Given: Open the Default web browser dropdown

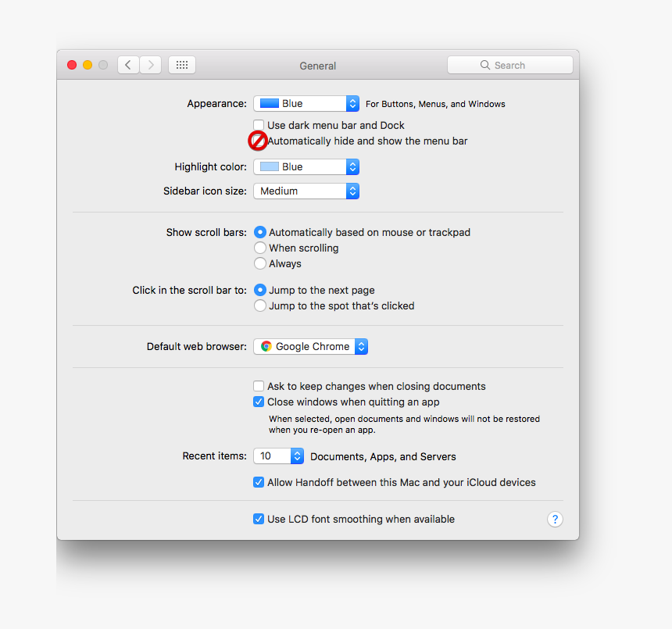Looking at the screenshot, I should (310, 346).
